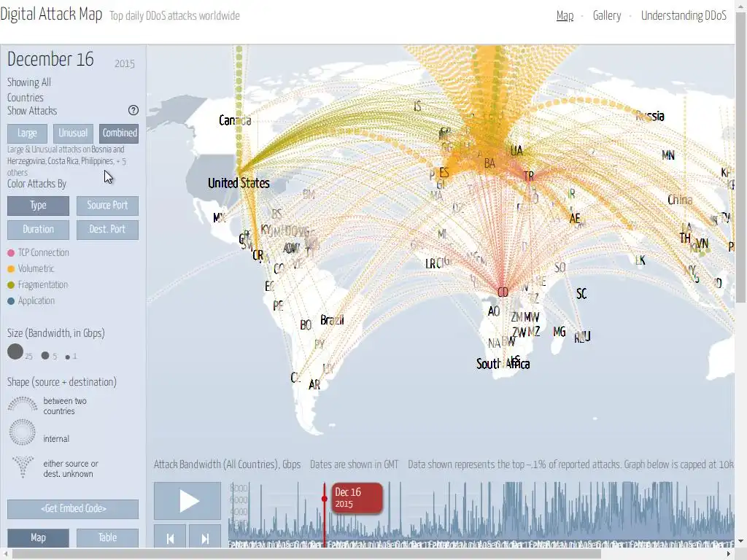Switch to Map view tab

tap(38, 537)
